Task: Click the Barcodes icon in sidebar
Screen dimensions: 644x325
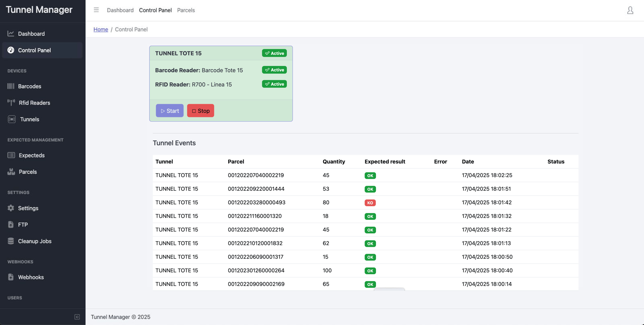Action: [x=11, y=86]
